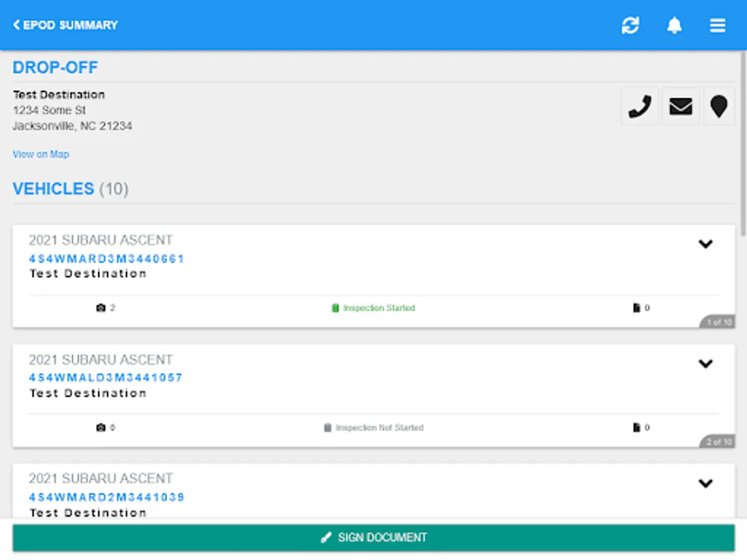The width and height of the screenshot is (747, 560).
Task: Select VIN 4S4WMARD3M3440661
Action: pyautogui.click(x=106, y=259)
